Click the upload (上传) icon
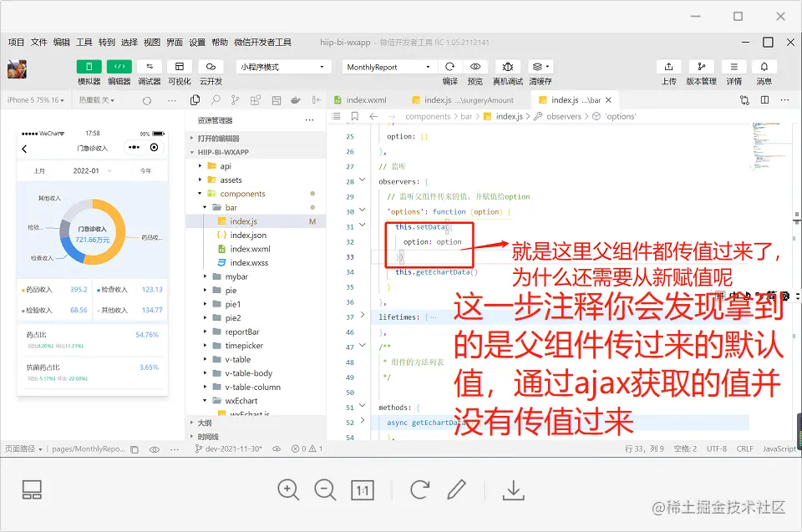802x532 pixels. pyautogui.click(x=668, y=67)
